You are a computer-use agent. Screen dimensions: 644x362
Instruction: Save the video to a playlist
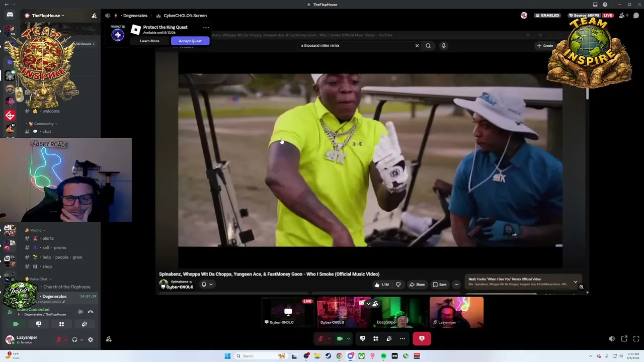pos(440,285)
